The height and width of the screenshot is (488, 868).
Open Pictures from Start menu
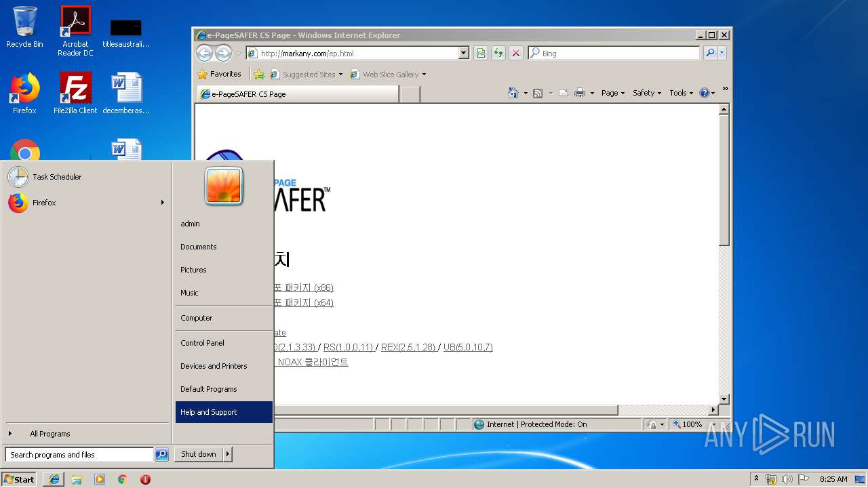224,270
